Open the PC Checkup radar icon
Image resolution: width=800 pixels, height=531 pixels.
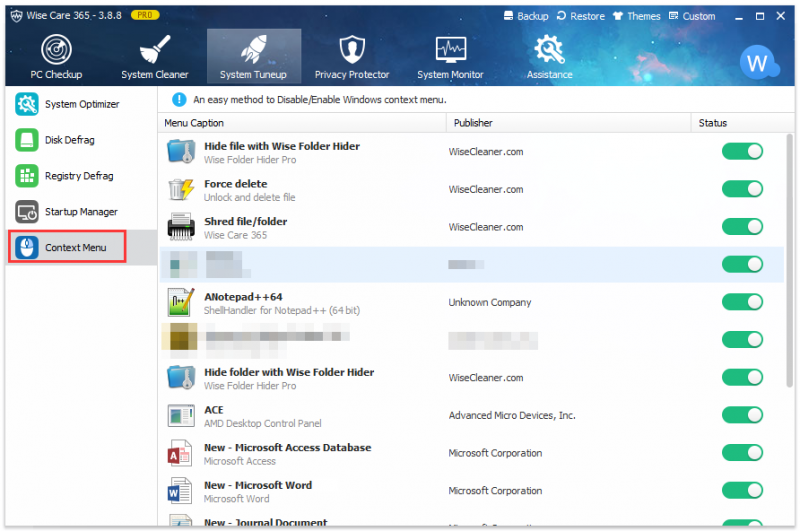tap(56, 49)
